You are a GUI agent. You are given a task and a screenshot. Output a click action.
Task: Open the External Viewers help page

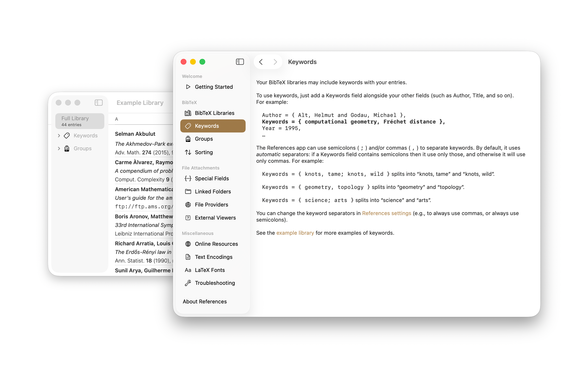[x=213, y=218]
